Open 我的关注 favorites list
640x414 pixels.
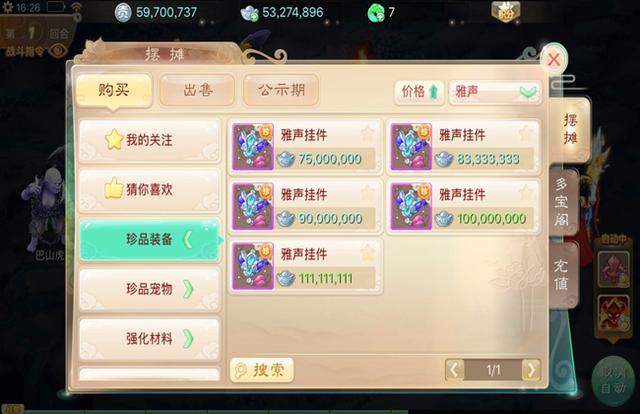(150, 140)
